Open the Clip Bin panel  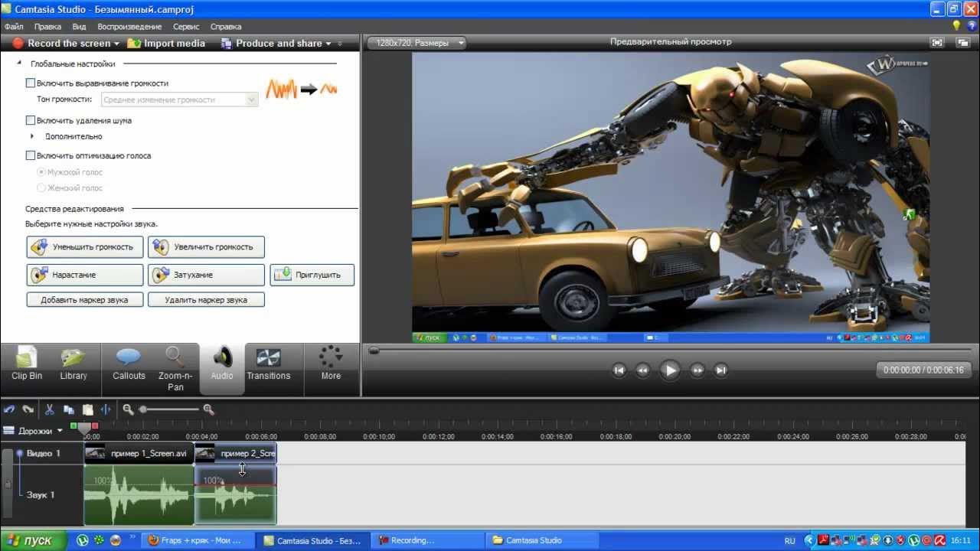pyautogui.click(x=27, y=364)
